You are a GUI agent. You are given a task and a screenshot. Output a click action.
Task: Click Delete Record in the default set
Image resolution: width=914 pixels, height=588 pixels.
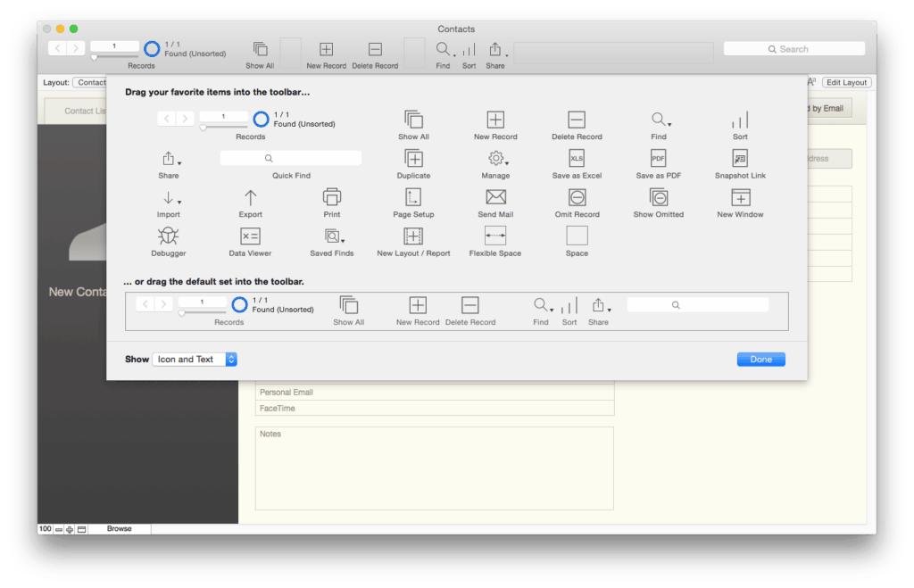(x=470, y=311)
